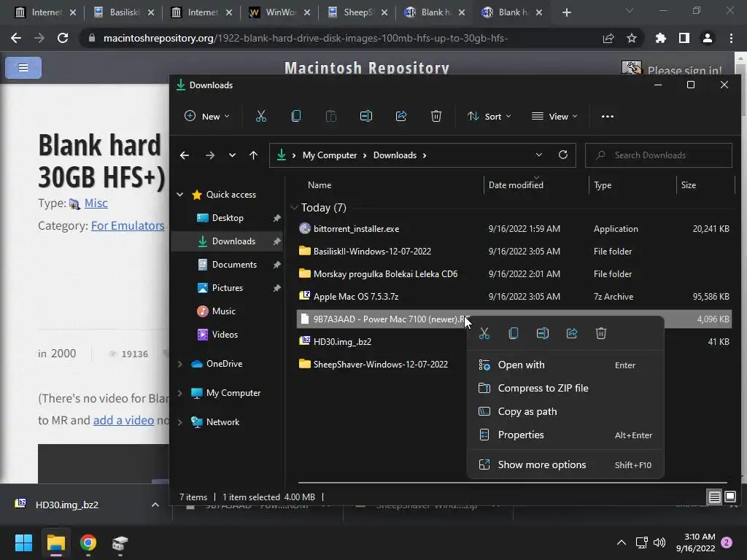The width and height of the screenshot is (747, 560).
Task: Open the Chrome profile icon
Action: (708, 38)
